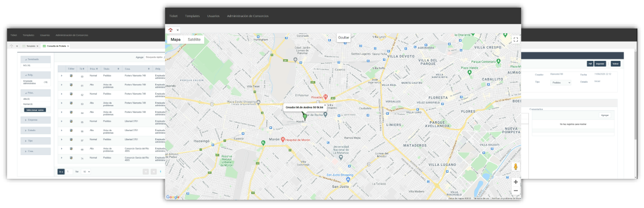The width and height of the screenshot is (644, 208).
Task: Zoom out on the map
Action: [515, 191]
